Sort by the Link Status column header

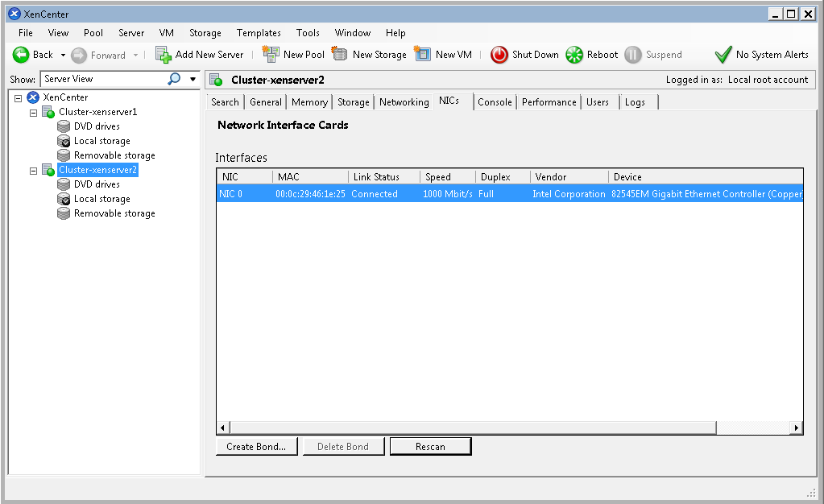pos(376,177)
